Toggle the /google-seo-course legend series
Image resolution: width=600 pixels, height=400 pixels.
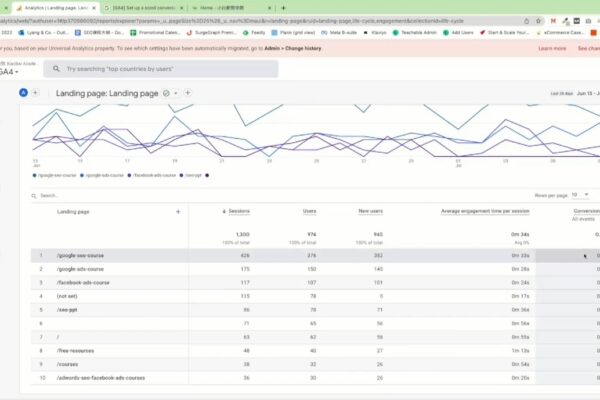coord(55,175)
